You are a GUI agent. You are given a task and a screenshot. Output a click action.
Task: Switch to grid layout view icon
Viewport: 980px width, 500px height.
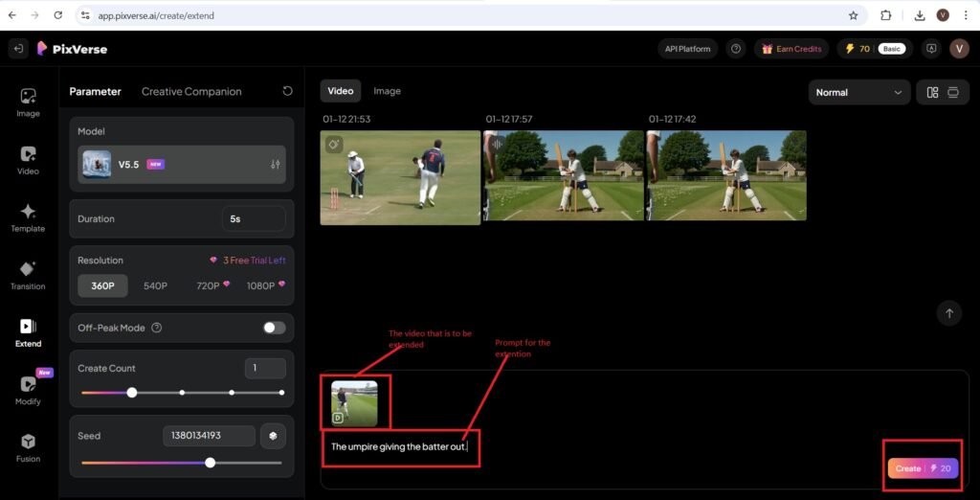[932, 93]
